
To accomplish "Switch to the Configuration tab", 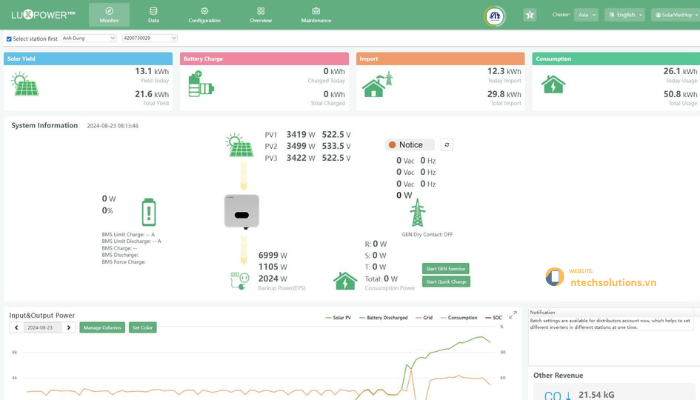I will point(204,15).
